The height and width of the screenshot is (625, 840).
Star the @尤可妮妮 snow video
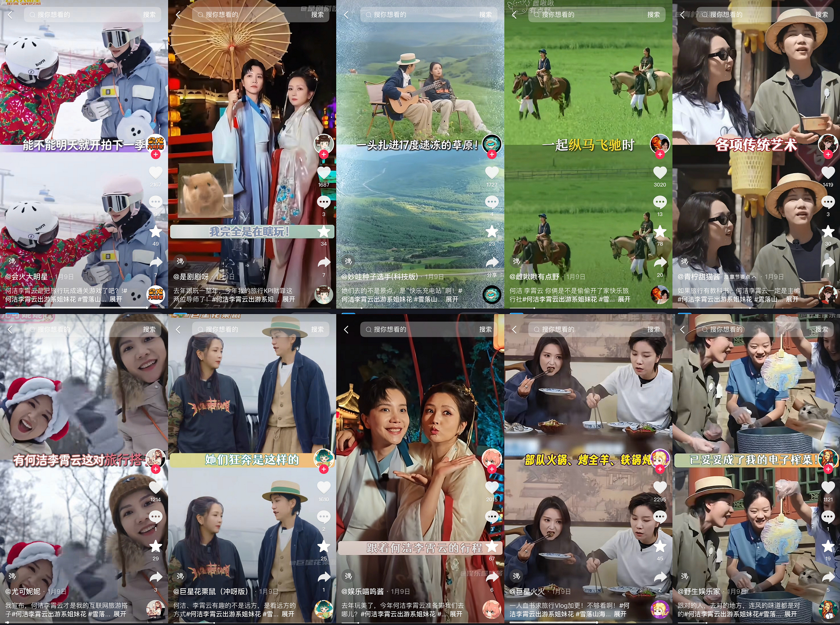click(155, 546)
